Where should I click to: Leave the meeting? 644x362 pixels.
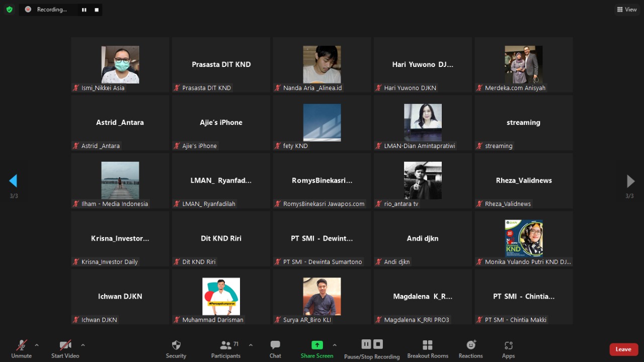[623, 349]
